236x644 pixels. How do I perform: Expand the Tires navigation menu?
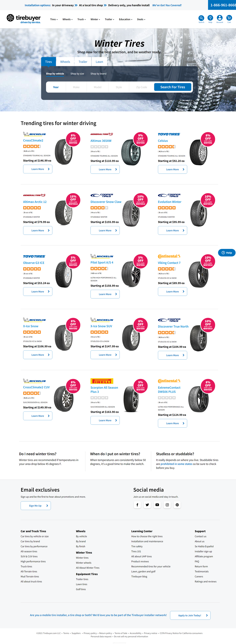tap(54, 19)
